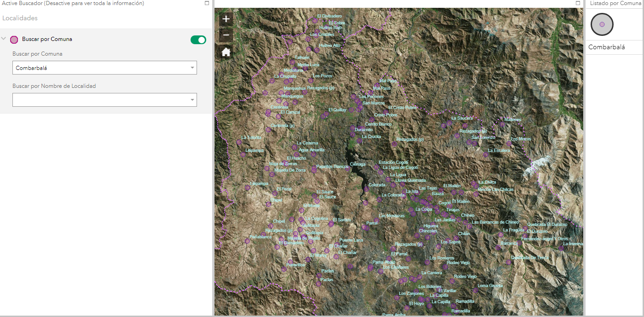The width and height of the screenshot is (644, 317).
Task: Zoom out of the map
Action: pyautogui.click(x=226, y=35)
